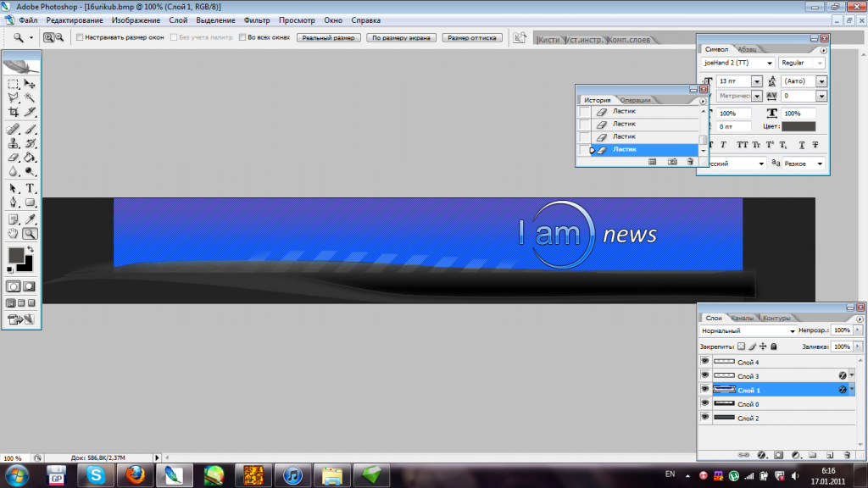Open the Фильтр menu
This screenshot has height=488, width=868.
[257, 20]
